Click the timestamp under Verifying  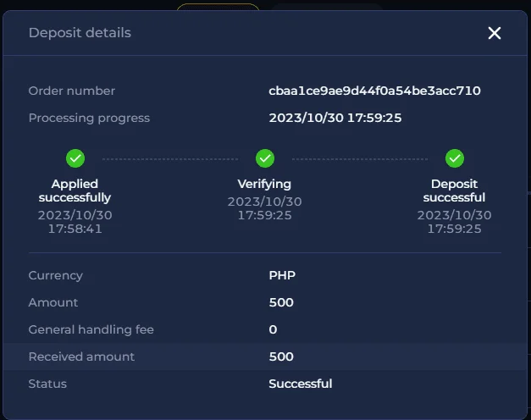point(264,208)
